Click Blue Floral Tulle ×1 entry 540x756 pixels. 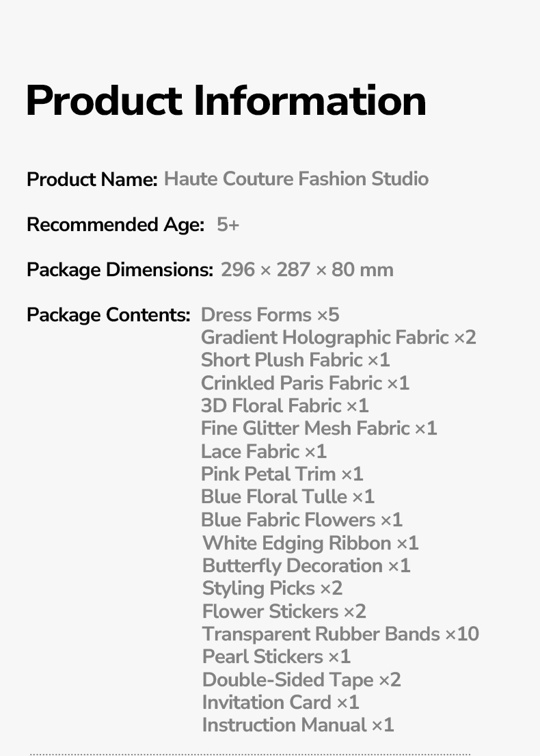[288, 497]
